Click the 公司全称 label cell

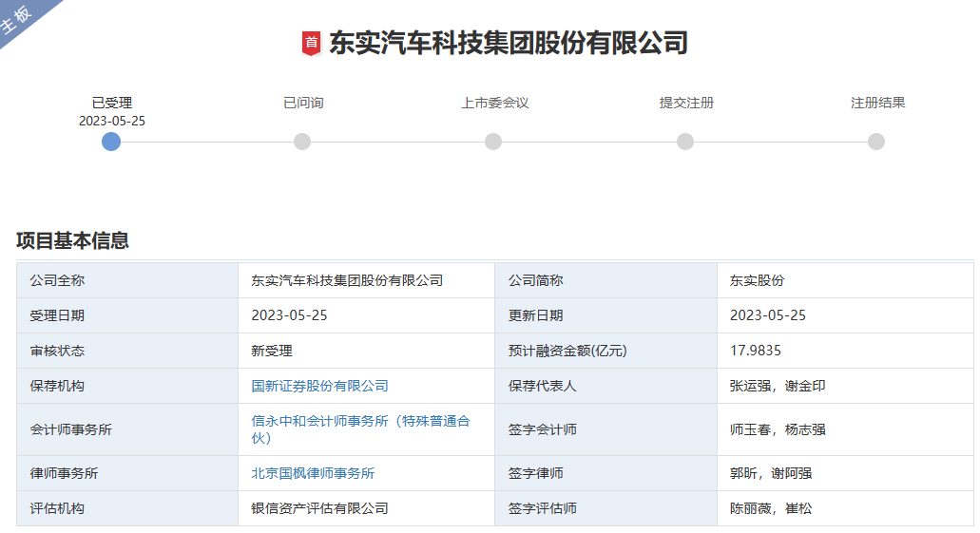point(127,280)
